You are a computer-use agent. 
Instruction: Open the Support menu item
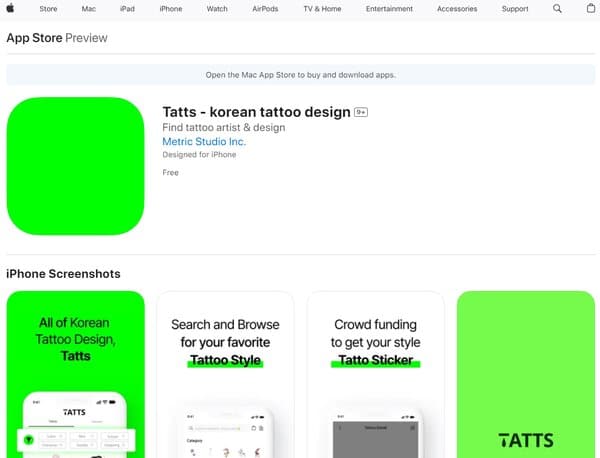click(515, 9)
